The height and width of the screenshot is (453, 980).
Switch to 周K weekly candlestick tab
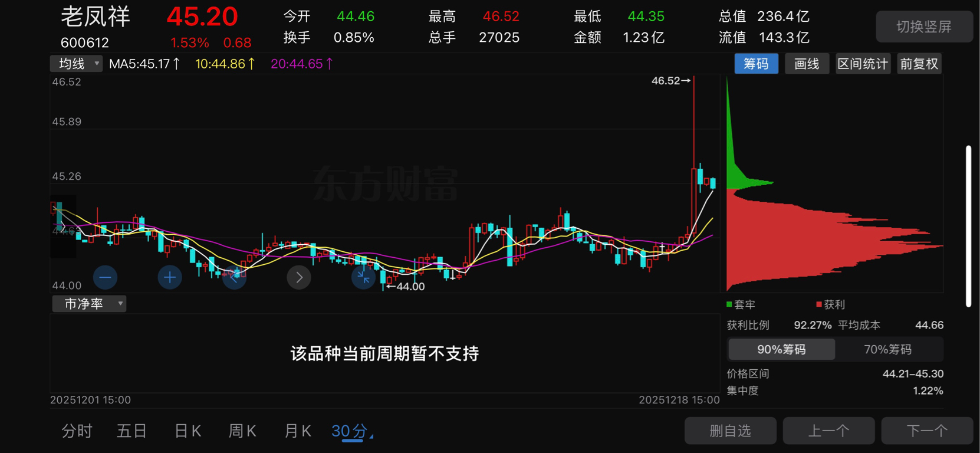(242, 431)
